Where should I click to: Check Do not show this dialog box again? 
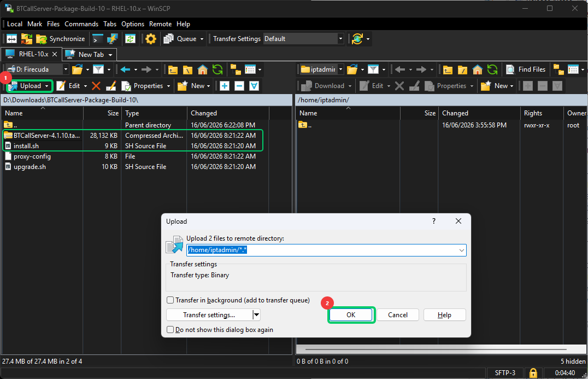click(170, 329)
